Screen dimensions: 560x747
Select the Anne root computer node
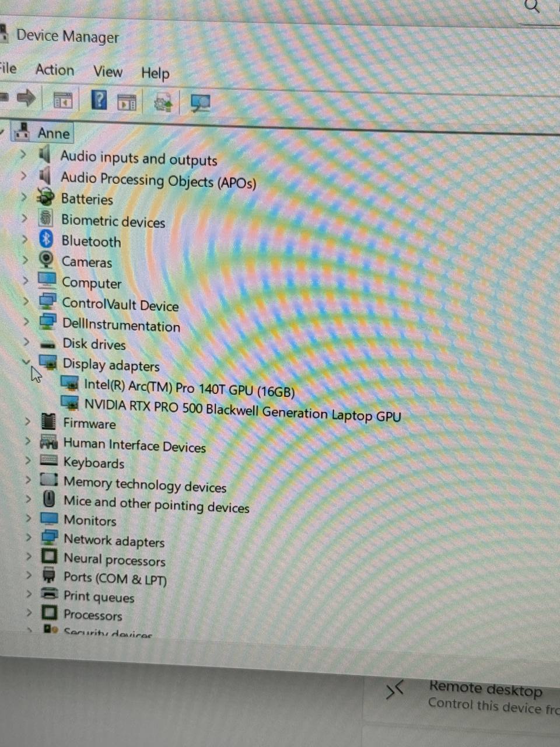54,134
